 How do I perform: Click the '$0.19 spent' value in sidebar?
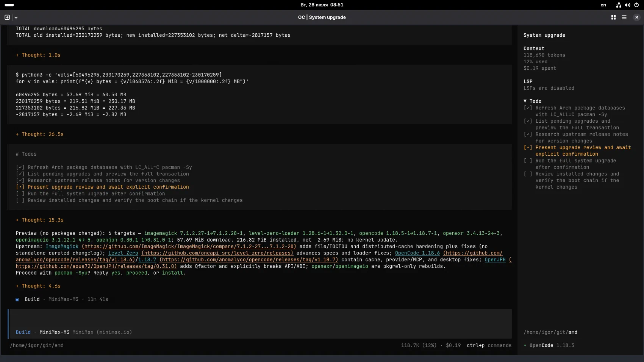pos(540,69)
